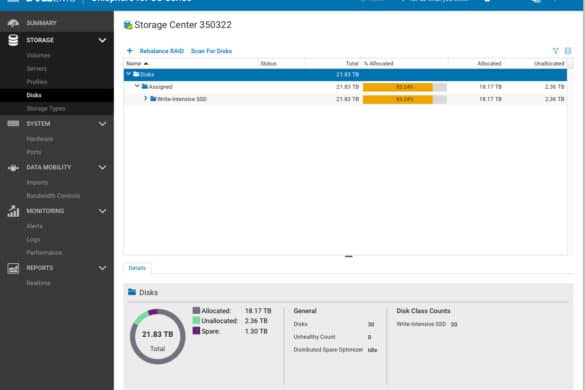Click the Scan For Disks link
The image size is (585, 390).
pyautogui.click(x=211, y=51)
